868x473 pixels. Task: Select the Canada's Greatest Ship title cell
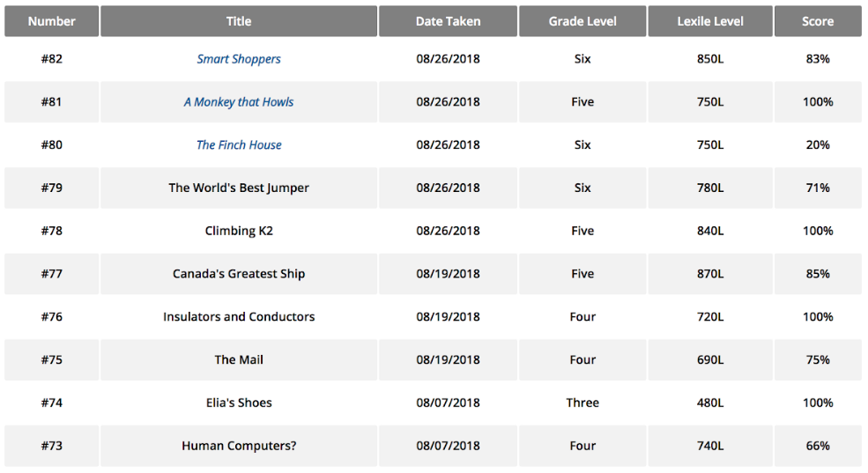click(x=239, y=274)
